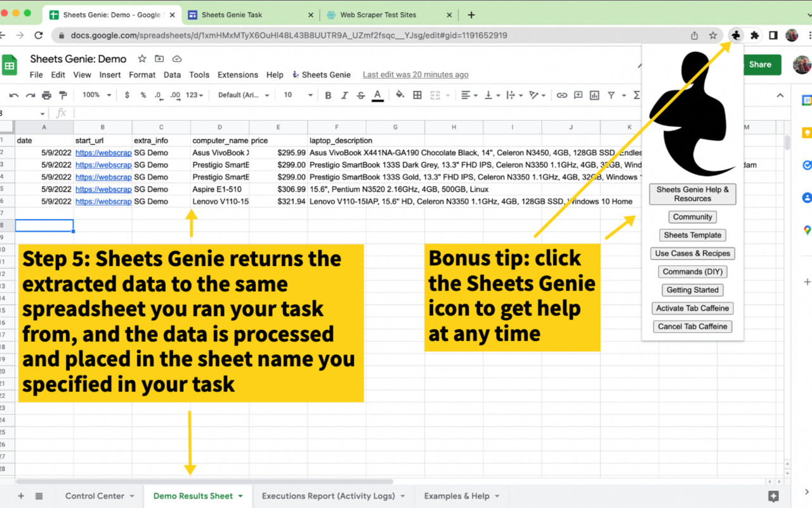The image size is (812, 508).
Task: Format cells as percent
Action: pos(143,95)
